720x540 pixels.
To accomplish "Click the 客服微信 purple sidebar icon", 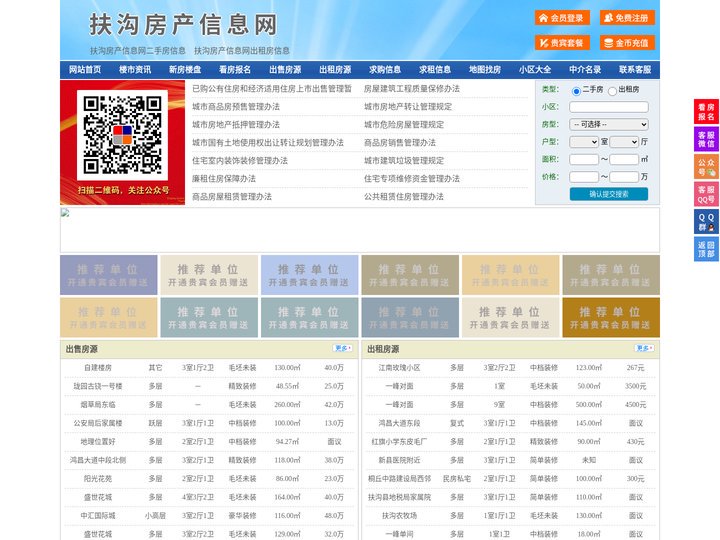I will 706,139.
